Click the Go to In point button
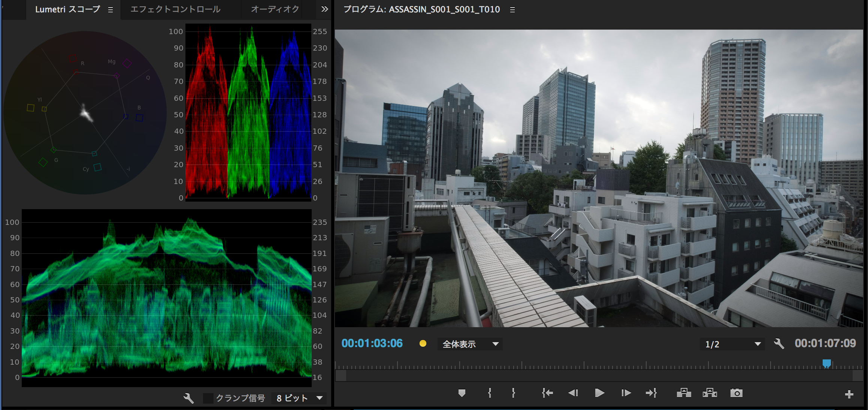Image resolution: width=868 pixels, height=410 pixels. 547,393
